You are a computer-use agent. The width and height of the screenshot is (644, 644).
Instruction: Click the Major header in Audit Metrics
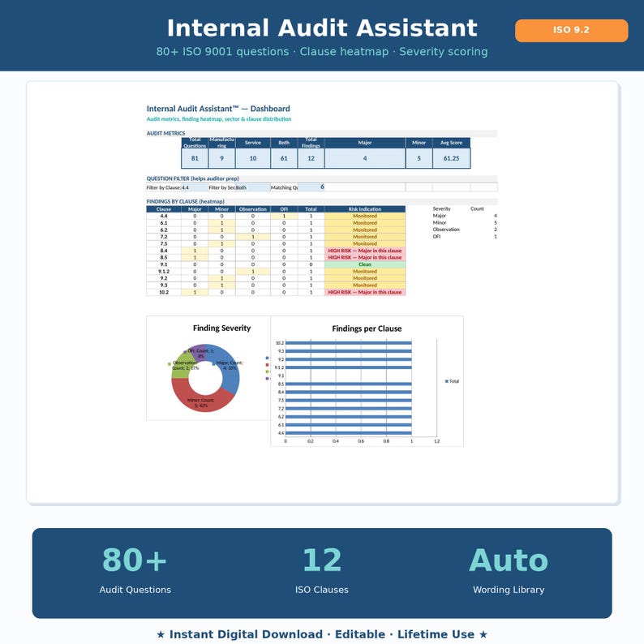coord(365,143)
